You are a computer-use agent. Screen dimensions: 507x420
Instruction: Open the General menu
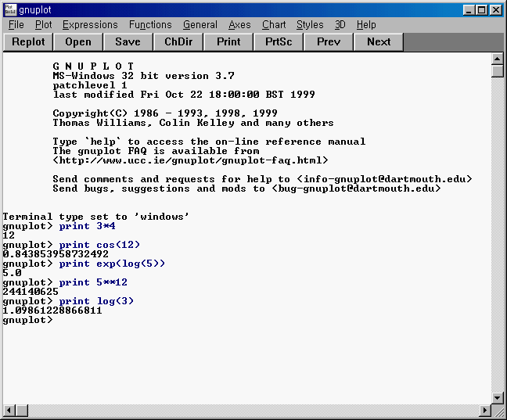tap(200, 25)
